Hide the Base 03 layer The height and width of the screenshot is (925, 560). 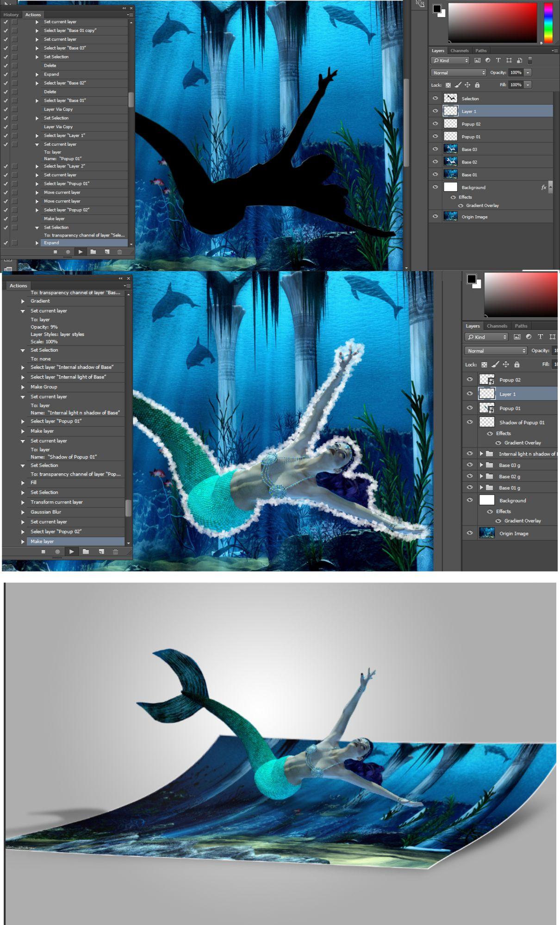pos(435,149)
